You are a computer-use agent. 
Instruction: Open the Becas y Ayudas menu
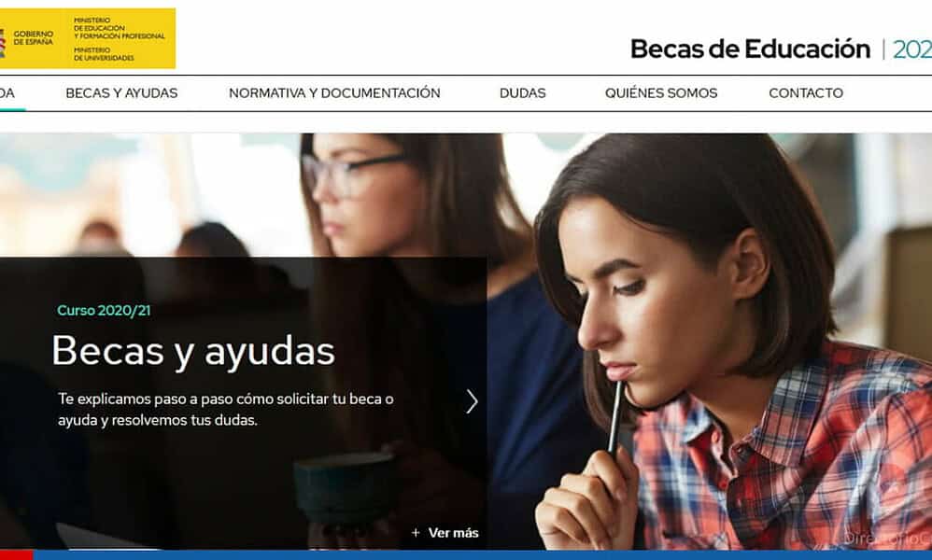click(x=121, y=93)
